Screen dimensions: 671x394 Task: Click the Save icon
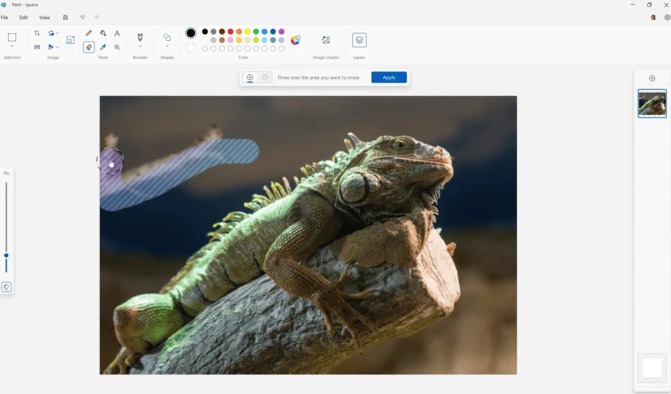[65, 18]
